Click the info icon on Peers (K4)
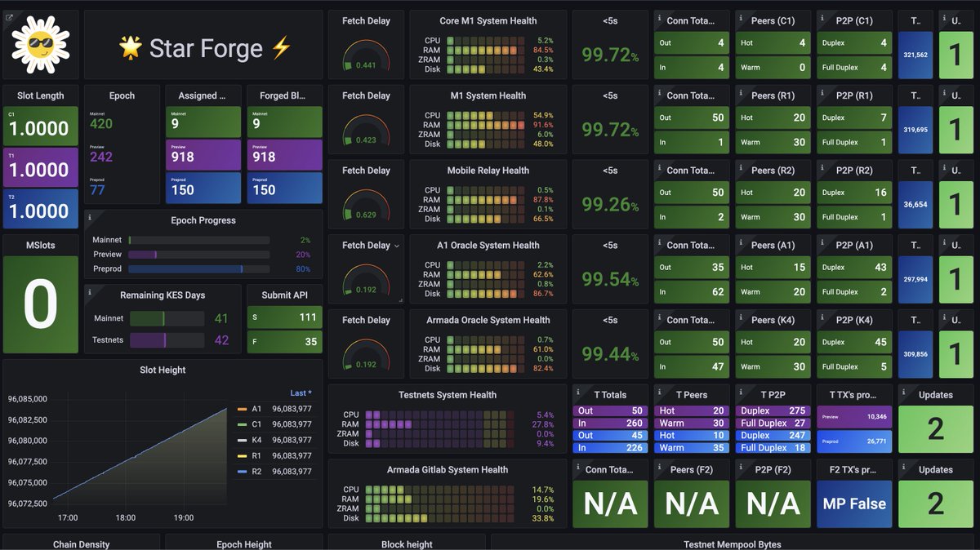This screenshot has width=980, height=550. (740, 317)
